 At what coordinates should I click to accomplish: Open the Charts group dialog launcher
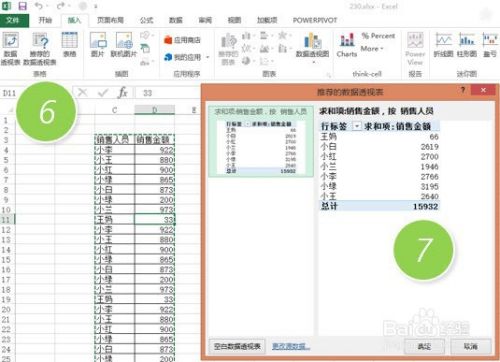tap(328, 76)
